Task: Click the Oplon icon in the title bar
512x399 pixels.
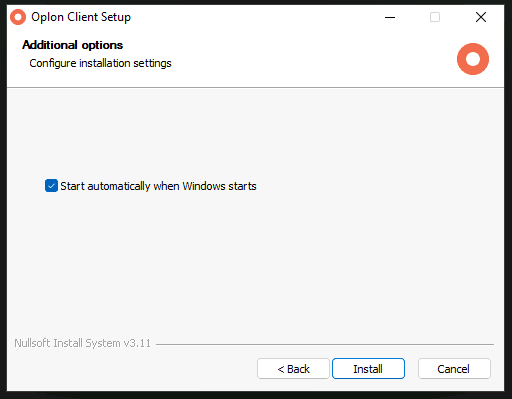Action: [x=18, y=17]
